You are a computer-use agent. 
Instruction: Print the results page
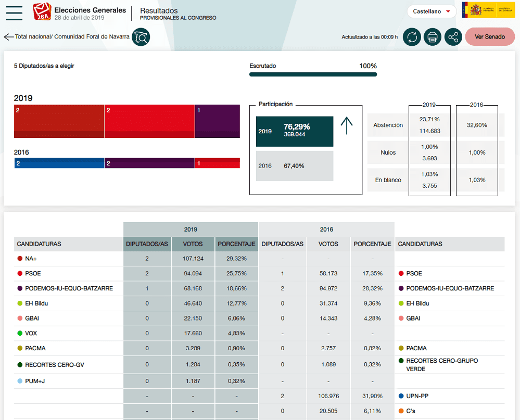tap(433, 37)
